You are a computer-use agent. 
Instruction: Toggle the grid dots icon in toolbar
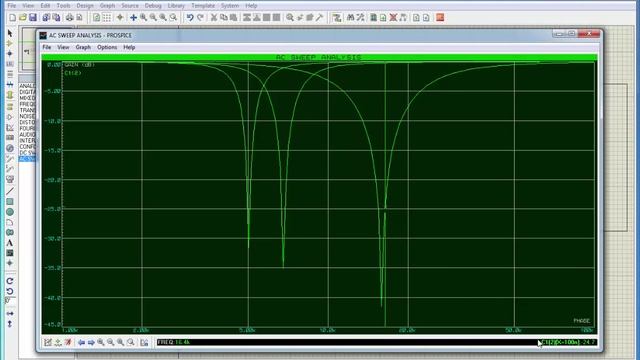[x=107, y=18]
